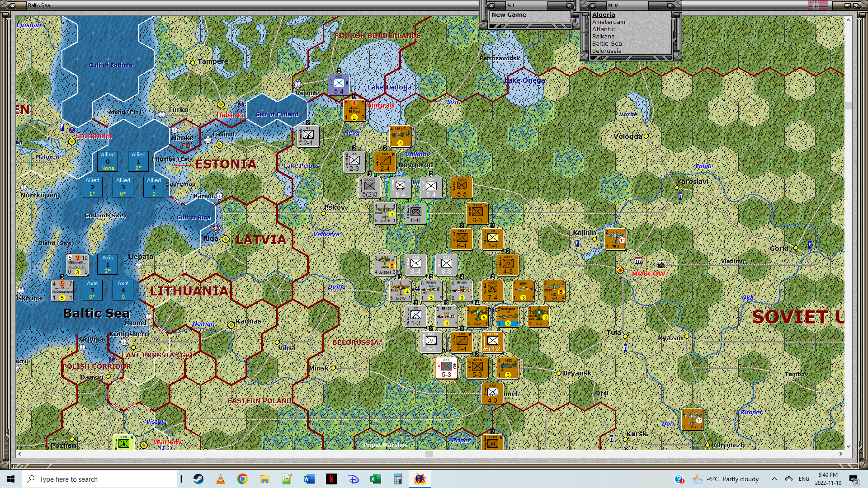This screenshot has height=488, width=868.
Task: Click the Allied 0 None sea box
Action: pyautogui.click(x=108, y=161)
